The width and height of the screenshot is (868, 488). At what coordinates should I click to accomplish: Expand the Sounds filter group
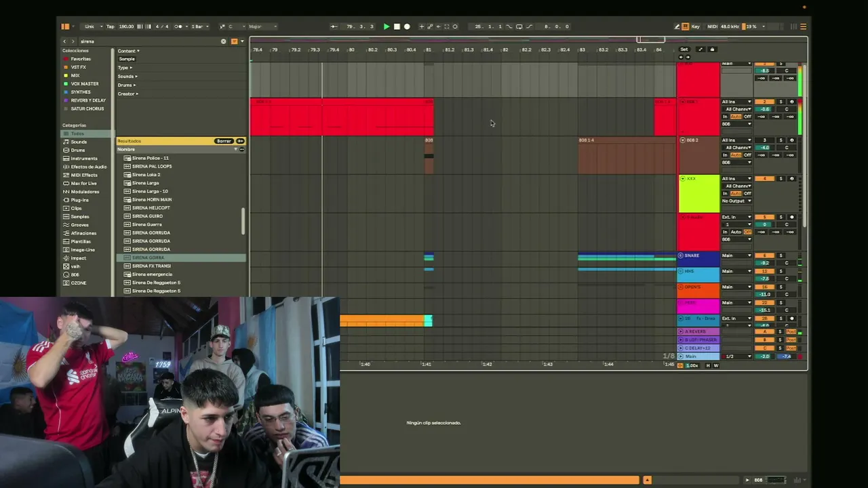[127, 77]
